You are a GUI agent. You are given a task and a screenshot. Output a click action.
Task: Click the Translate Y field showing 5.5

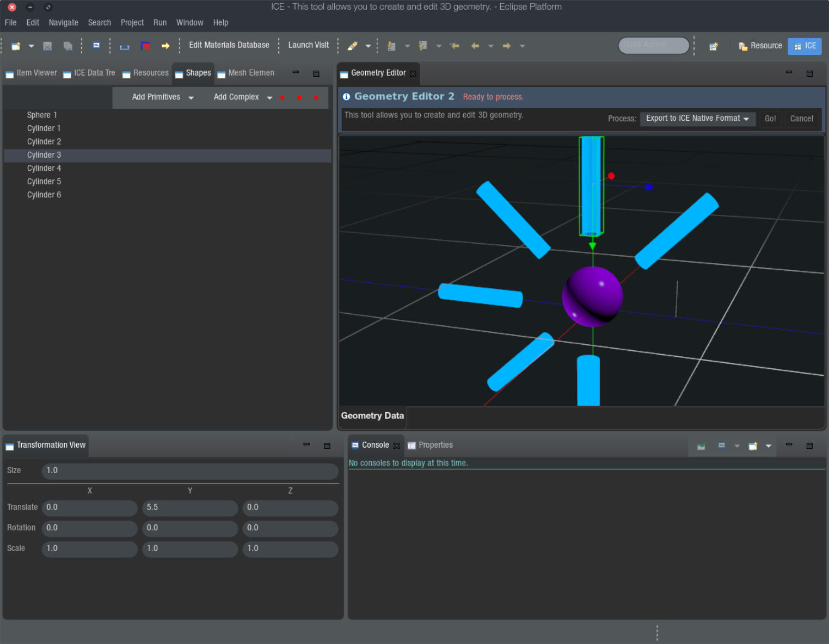pyautogui.click(x=190, y=508)
